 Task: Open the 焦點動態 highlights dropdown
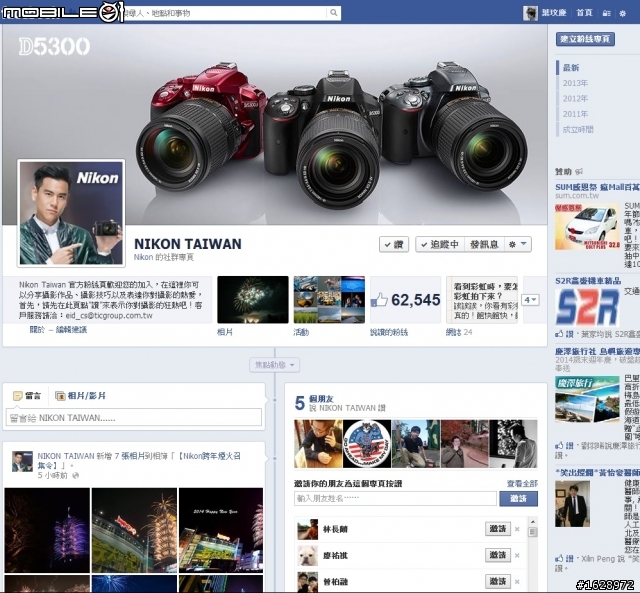click(275, 365)
